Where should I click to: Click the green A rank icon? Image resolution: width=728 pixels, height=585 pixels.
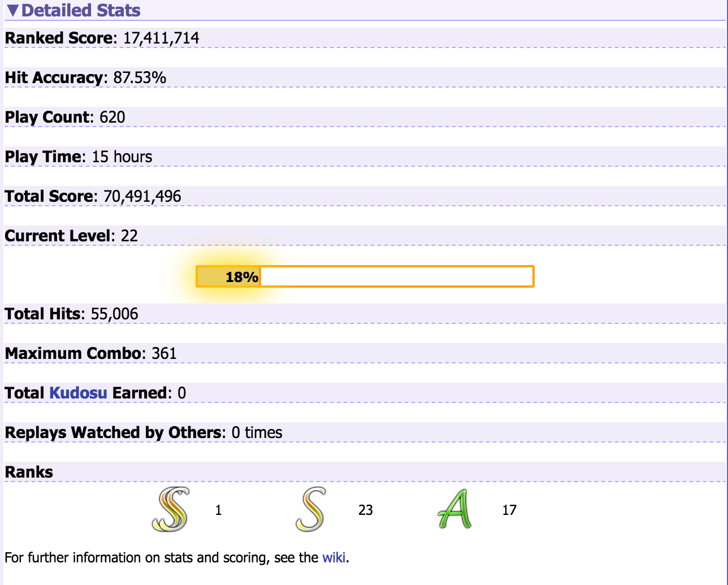point(455,510)
